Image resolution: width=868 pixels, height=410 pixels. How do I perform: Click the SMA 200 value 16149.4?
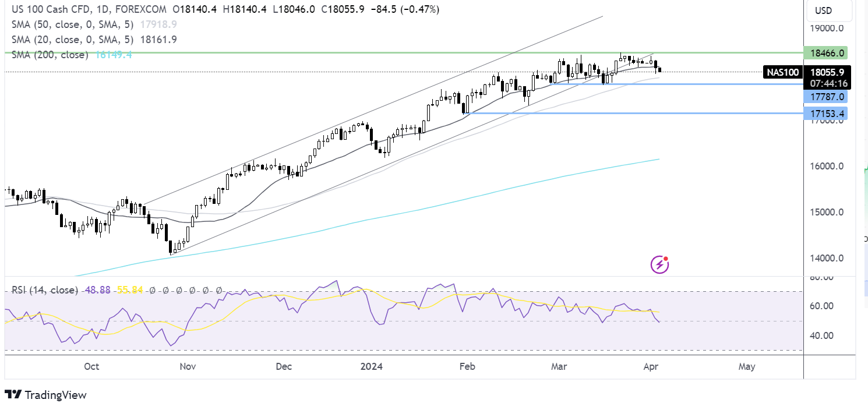(x=112, y=55)
